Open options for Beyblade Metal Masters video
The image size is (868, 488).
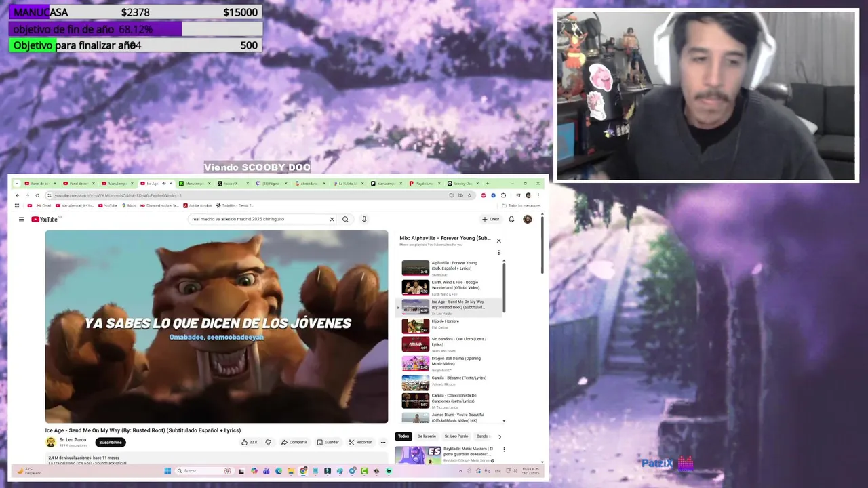click(x=504, y=450)
